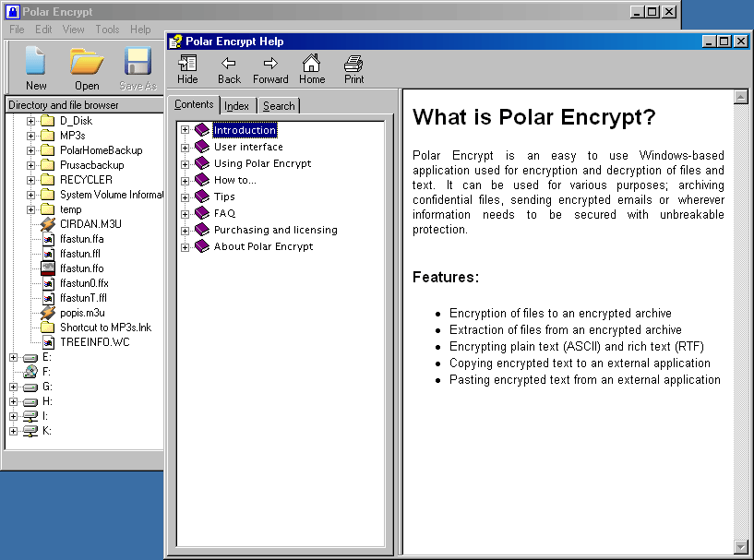Select the FAQ book icon
Image resolution: width=754 pixels, height=560 pixels.
[x=202, y=213]
